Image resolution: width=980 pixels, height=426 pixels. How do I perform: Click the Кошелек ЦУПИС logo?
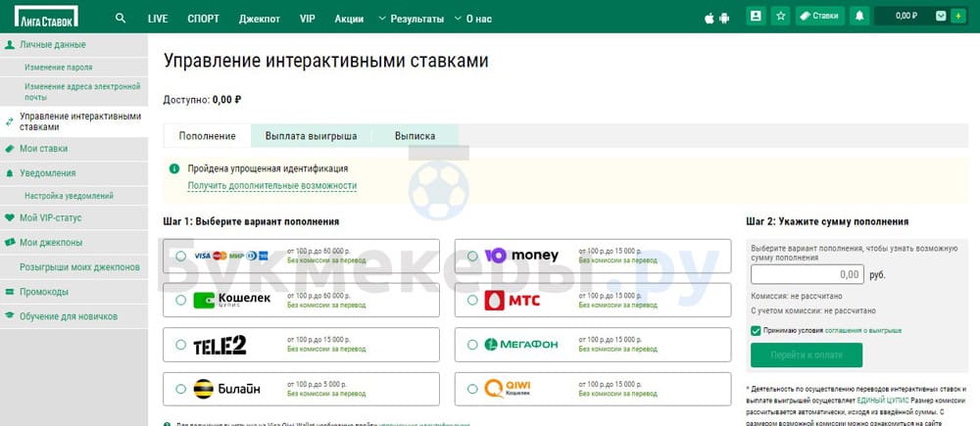pyautogui.click(x=232, y=301)
